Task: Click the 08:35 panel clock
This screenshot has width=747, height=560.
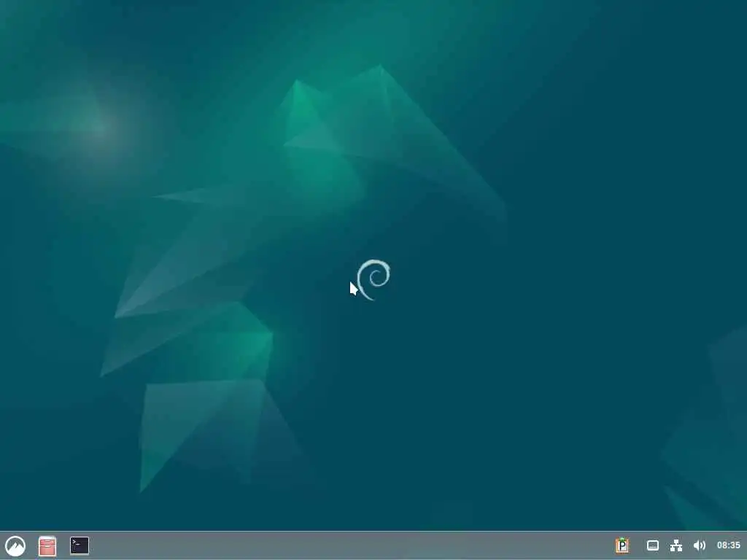Action: (729, 545)
